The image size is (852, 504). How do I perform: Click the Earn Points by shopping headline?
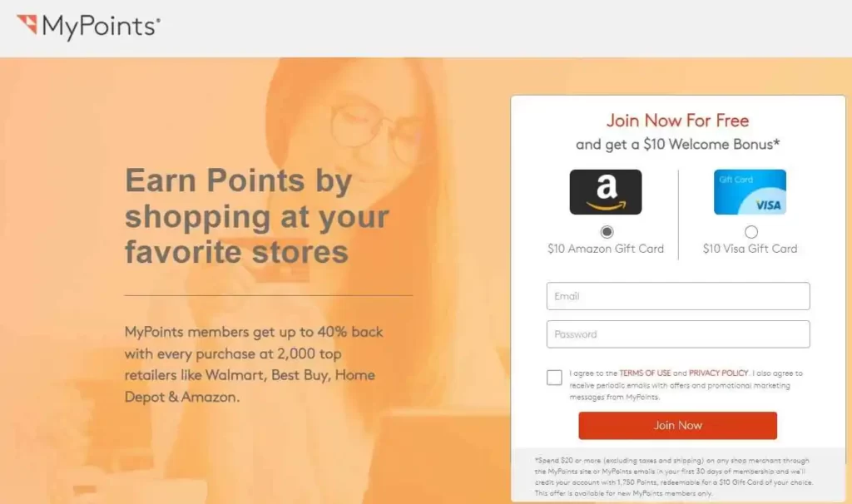(x=257, y=215)
